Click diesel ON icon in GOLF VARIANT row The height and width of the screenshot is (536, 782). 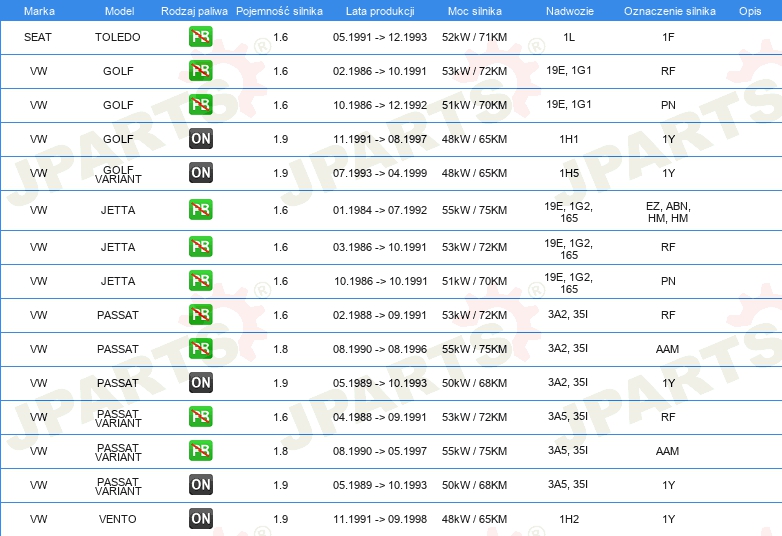[200, 173]
